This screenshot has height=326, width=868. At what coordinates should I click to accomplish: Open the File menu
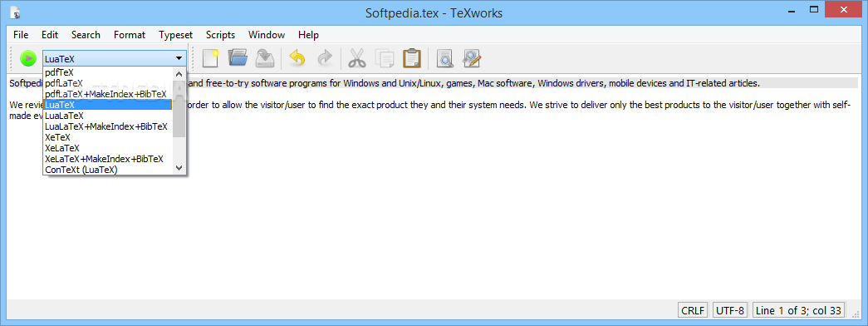(21, 35)
